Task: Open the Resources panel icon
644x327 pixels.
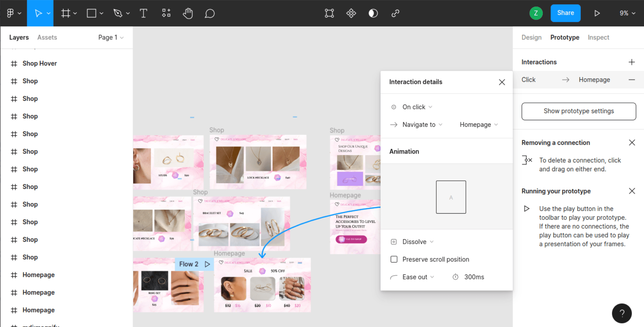Action: click(166, 13)
